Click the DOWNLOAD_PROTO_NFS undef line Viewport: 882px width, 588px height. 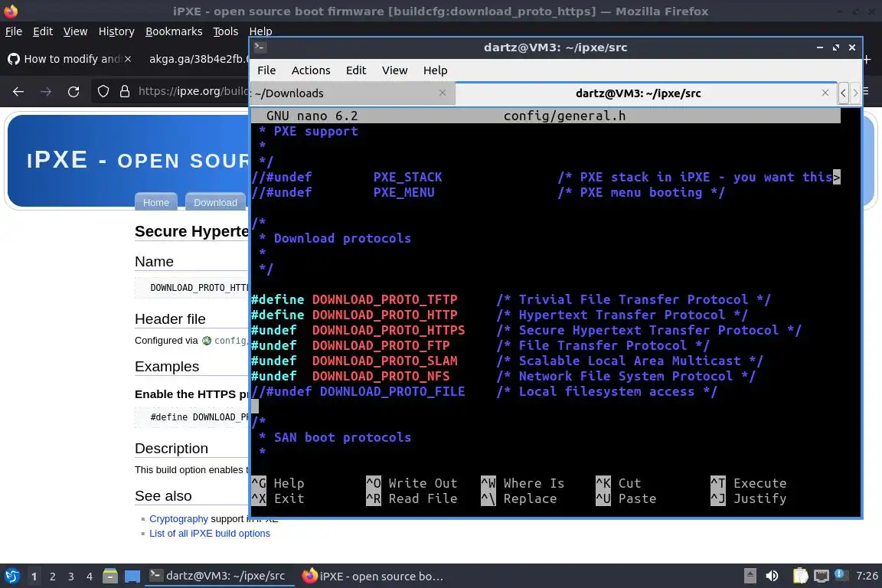pyautogui.click(x=503, y=376)
